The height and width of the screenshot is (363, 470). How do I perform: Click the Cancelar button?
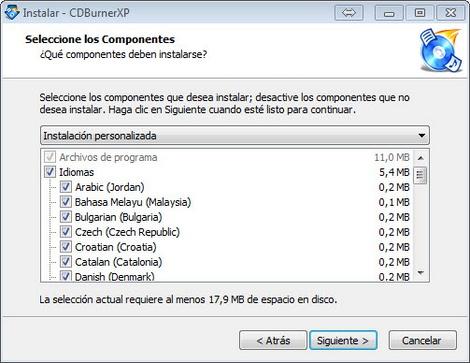click(x=422, y=340)
